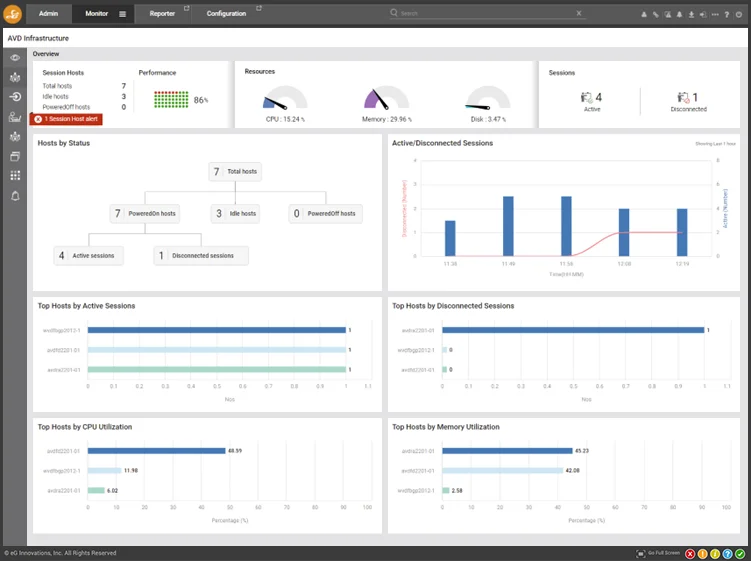This screenshot has width=751, height=561.
Task: Open the Monitor hamburger menu
Action: tap(123, 14)
